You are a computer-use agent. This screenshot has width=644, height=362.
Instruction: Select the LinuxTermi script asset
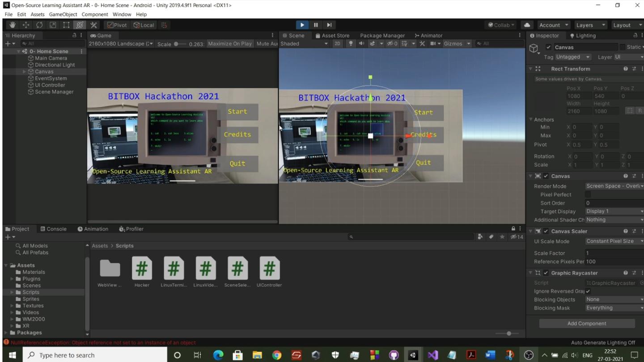[174, 272]
